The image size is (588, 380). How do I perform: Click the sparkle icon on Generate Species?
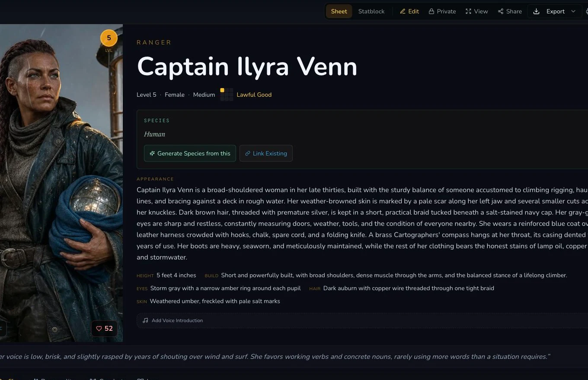pyautogui.click(x=152, y=153)
